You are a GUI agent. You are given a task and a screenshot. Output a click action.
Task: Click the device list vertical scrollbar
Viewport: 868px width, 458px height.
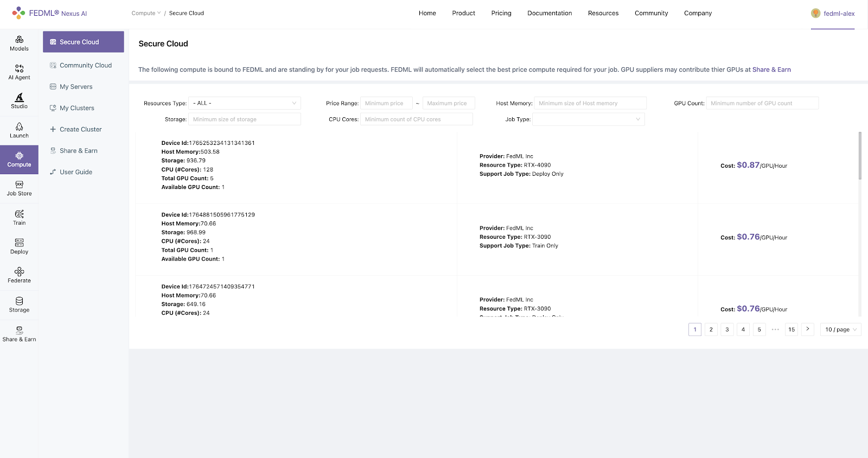coord(860,155)
